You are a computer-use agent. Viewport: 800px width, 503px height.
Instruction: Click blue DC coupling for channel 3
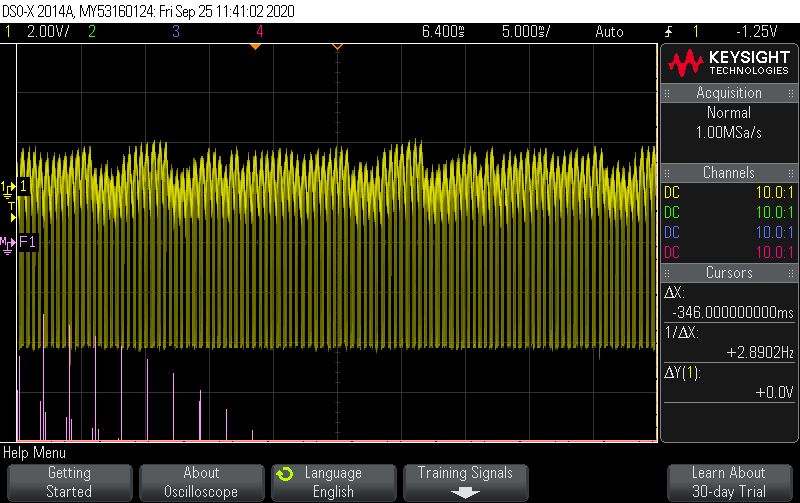click(x=672, y=233)
